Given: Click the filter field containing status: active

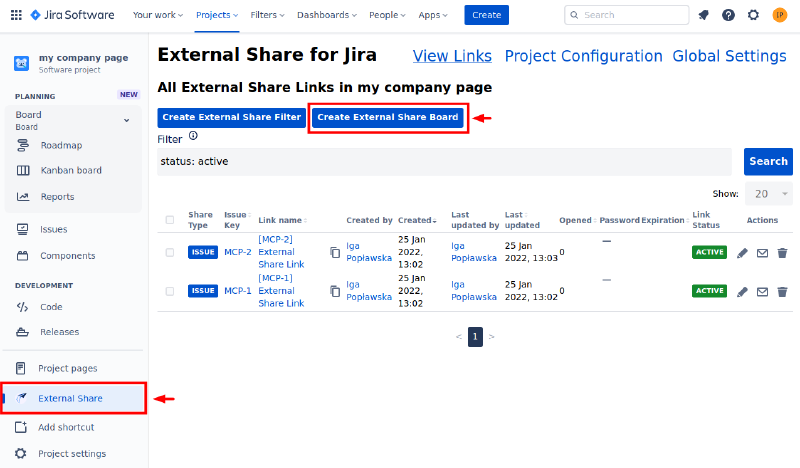Looking at the screenshot, I should [x=444, y=162].
